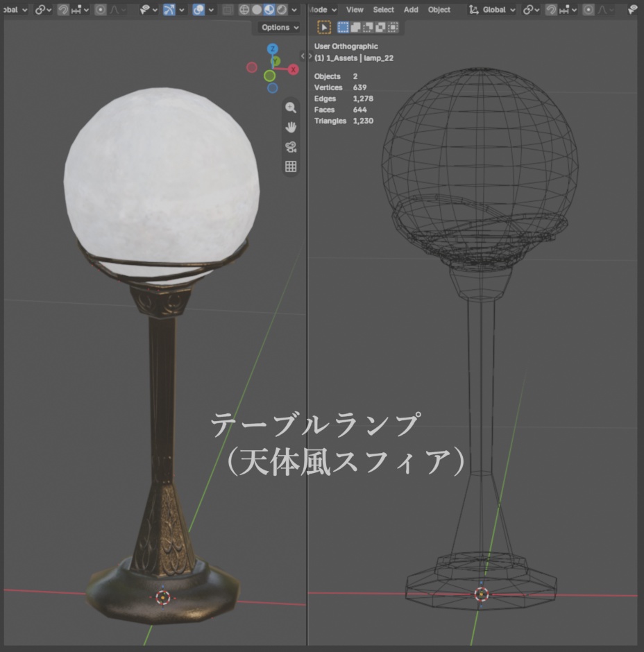644x652 pixels.
Task: Open the Options dropdown in left viewport
Action: tap(280, 28)
